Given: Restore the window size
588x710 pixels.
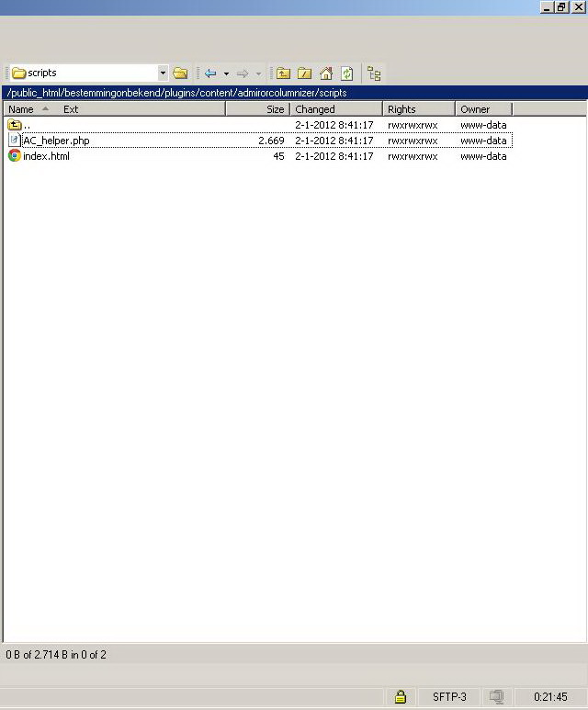Looking at the screenshot, I should click(562, 6).
